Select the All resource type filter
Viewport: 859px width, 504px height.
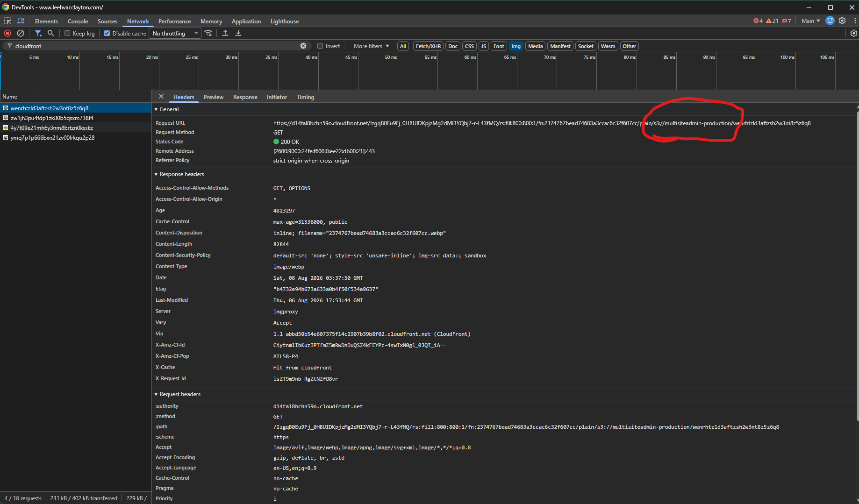(x=403, y=46)
